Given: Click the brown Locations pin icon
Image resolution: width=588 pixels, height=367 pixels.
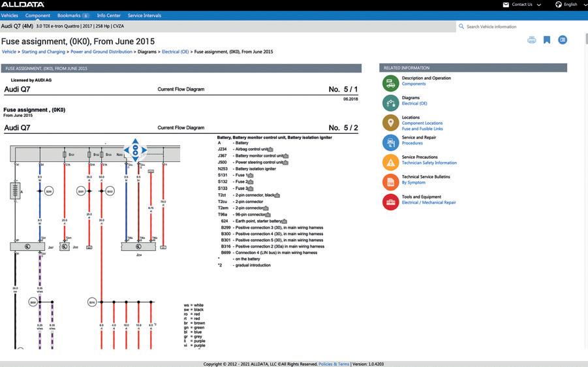Looking at the screenshot, I should point(390,123).
